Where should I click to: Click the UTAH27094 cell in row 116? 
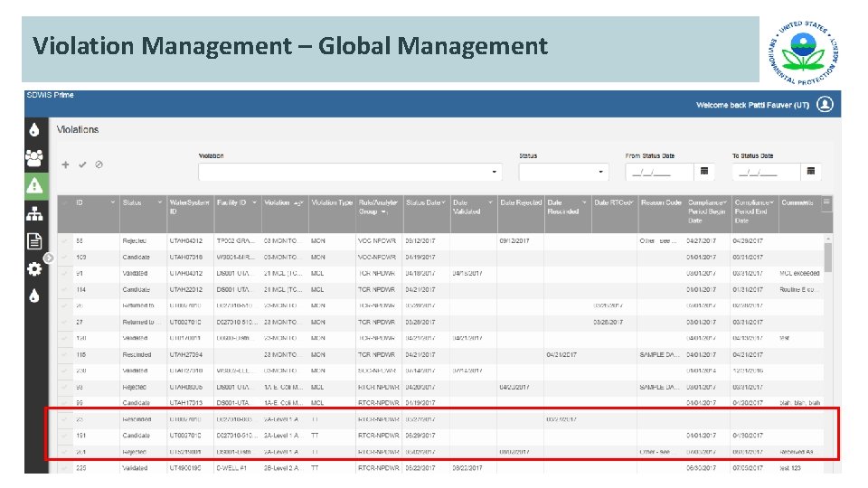click(186, 354)
